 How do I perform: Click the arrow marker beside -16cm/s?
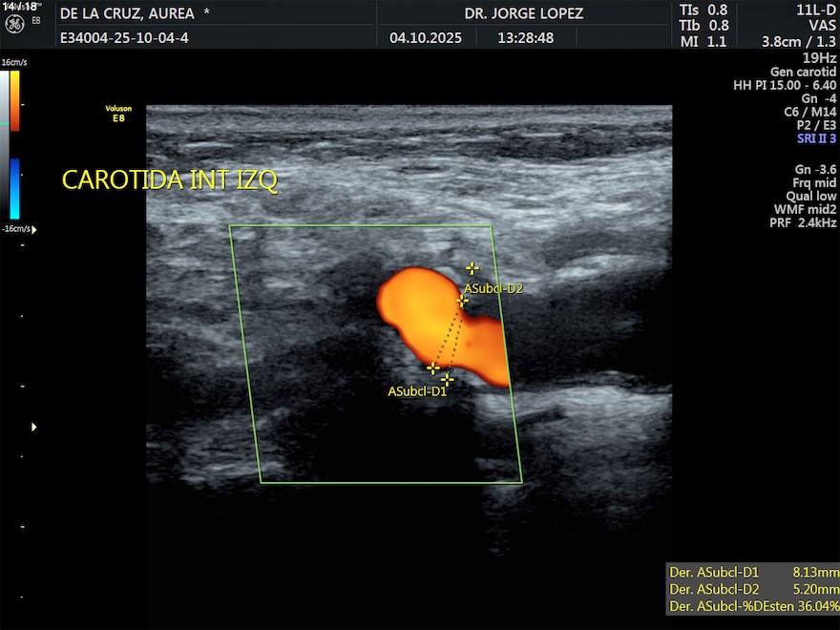point(34,229)
